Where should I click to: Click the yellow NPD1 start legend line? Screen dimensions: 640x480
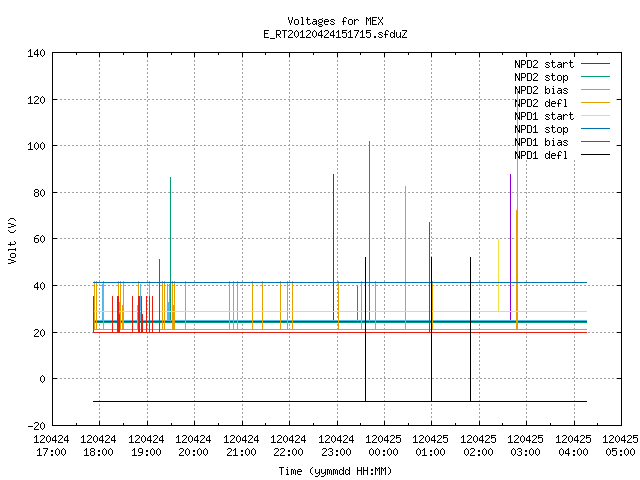coord(595,116)
